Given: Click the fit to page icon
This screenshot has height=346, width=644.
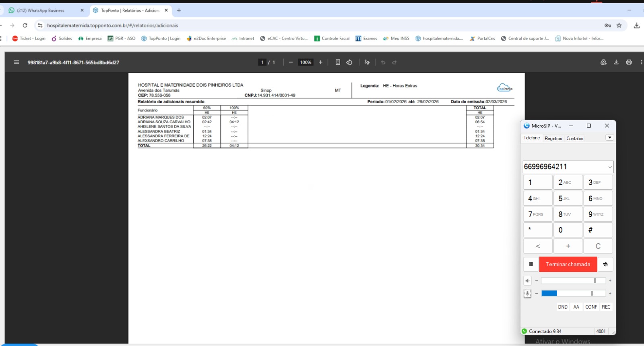Looking at the screenshot, I should pyautogui.click(x=338, y=62).
